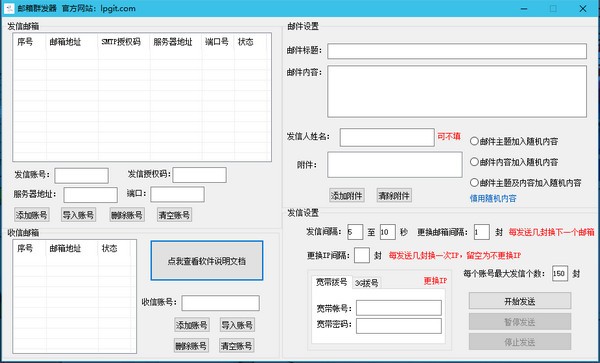Click 清空账号 under sender mailbox

(174, 215)
